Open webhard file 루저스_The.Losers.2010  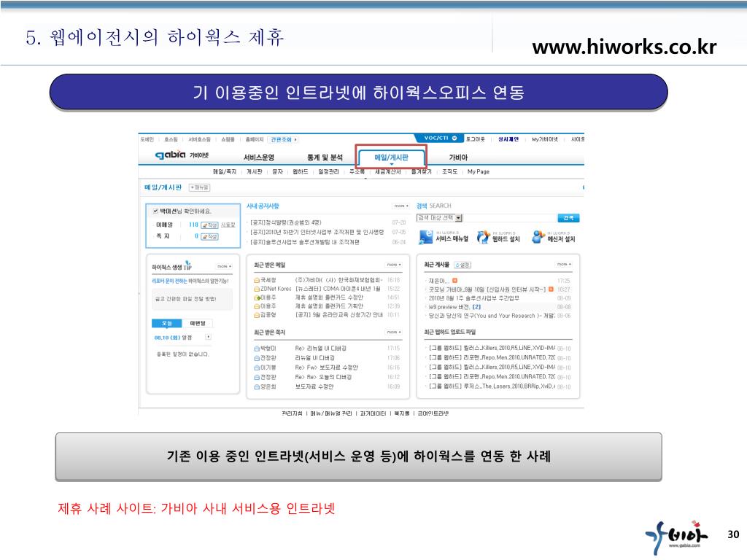[492, 386]
